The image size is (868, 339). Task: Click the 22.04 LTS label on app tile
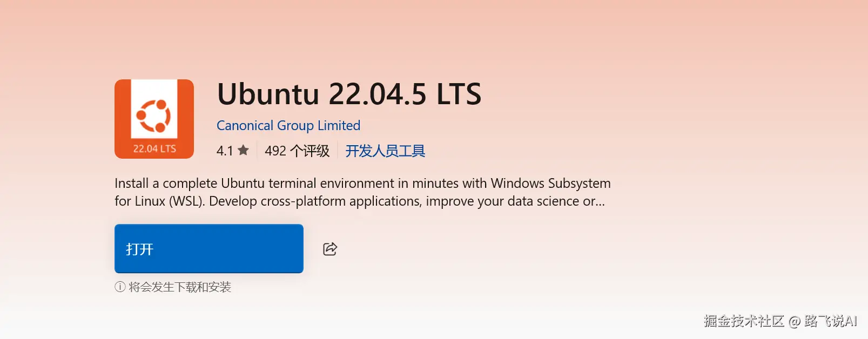point(154,148)
